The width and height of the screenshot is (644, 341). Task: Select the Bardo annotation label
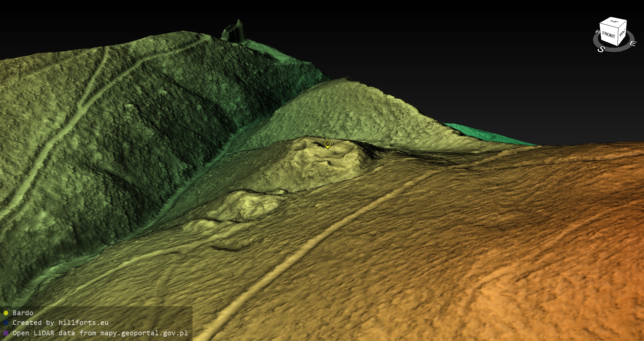pos(23,313)
